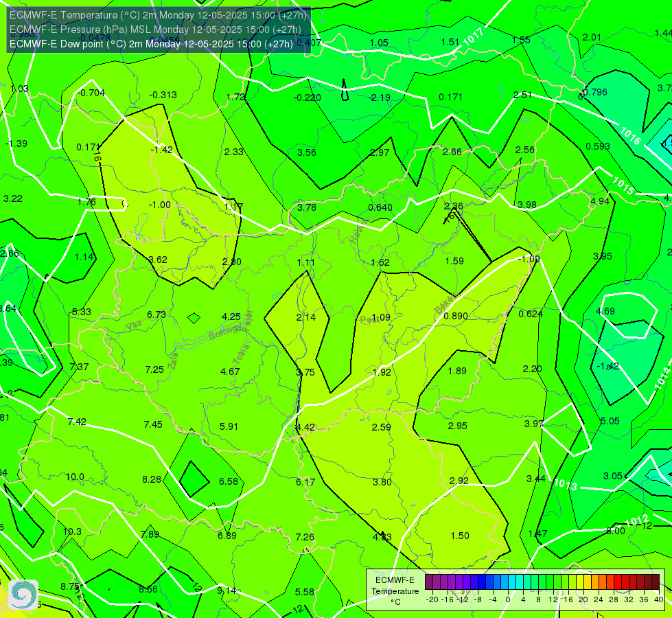Click the 1014 isobar label
Image resolution: width=672 pixels, height=618 pixels.
(x=662, y=378)
